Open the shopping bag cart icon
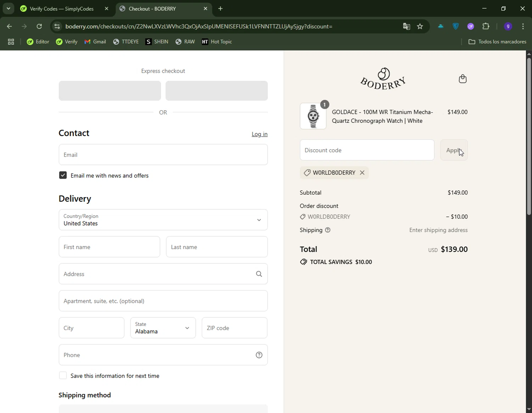The image size is (532, 413). 462,79
